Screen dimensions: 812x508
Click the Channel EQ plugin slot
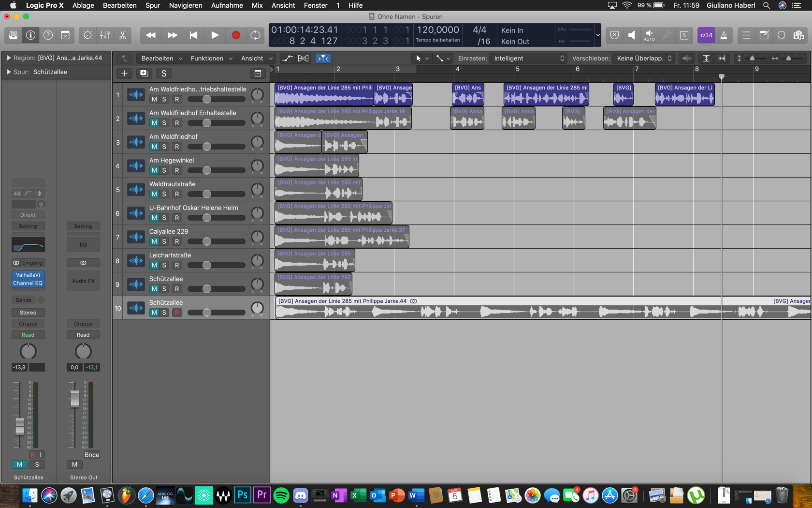pyautogui.click(x=28, y=284)
